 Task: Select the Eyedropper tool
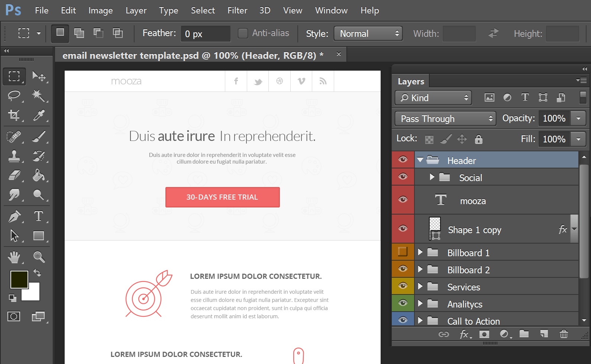click(x=39, y=115)
